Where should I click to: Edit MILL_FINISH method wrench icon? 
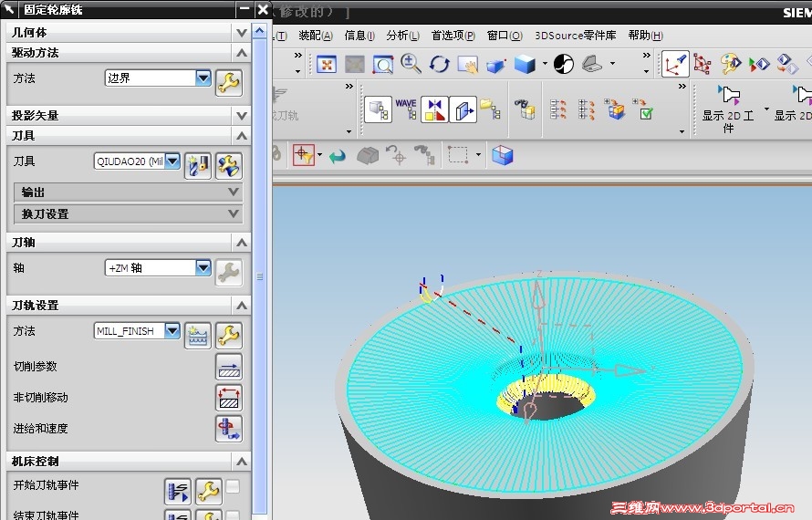coord(229,336)
